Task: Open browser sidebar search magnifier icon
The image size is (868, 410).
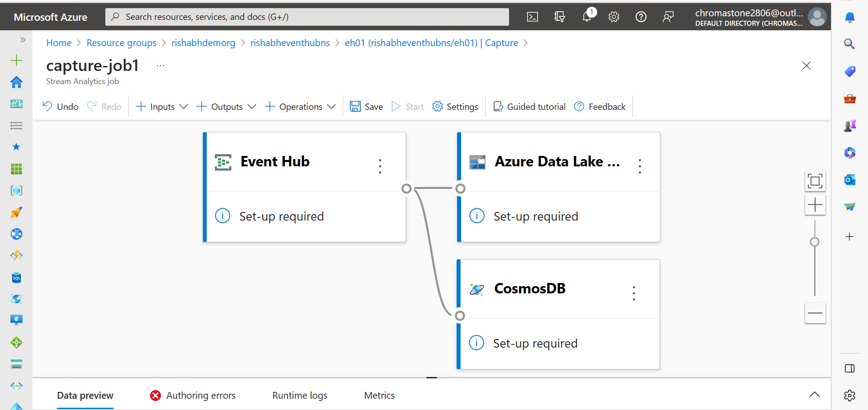Action: point(849,44)
